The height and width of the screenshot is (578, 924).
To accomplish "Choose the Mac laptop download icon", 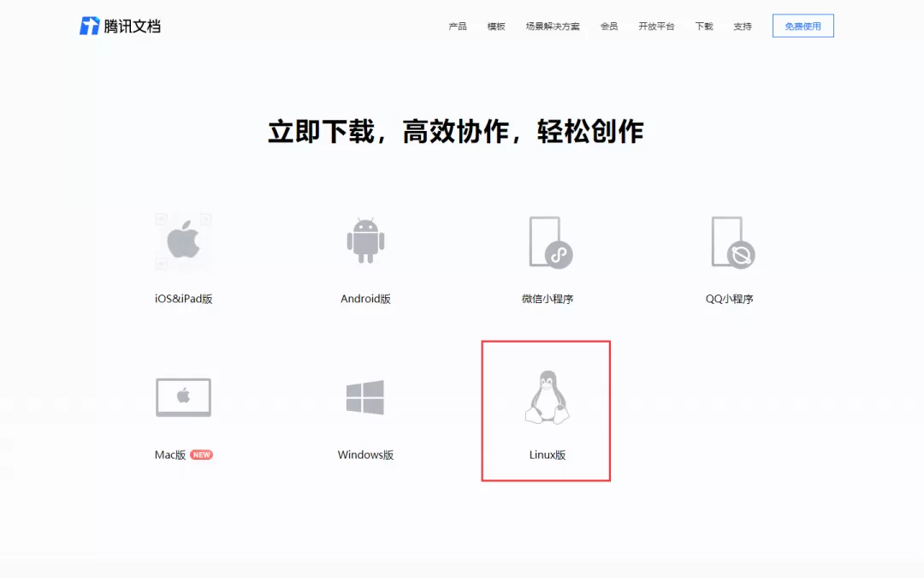I will coord(183,397).
